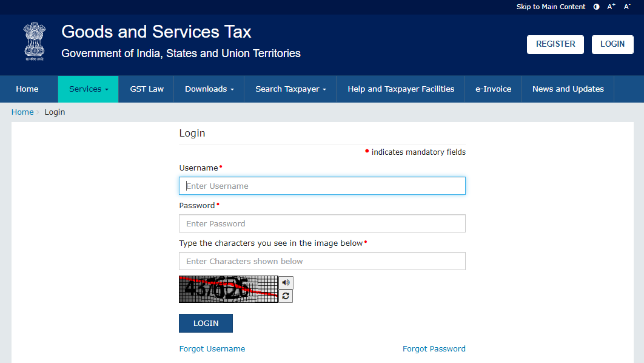Open the Search Taxpayer dropdown

pos(289,89)
